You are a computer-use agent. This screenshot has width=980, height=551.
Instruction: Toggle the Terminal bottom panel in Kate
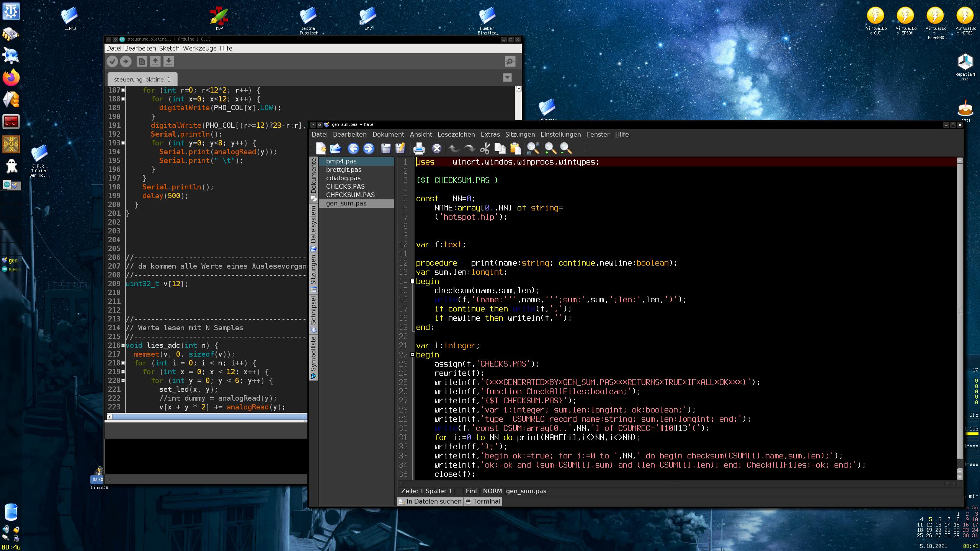tap(483, 501)
